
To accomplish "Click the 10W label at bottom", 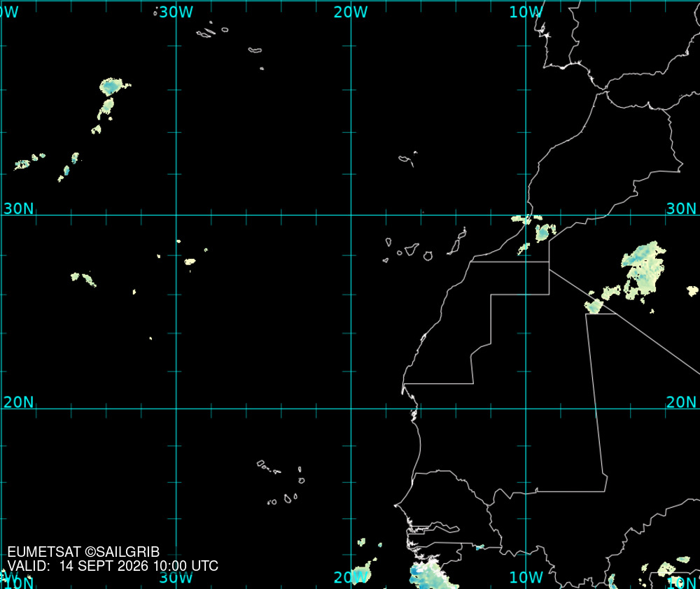I will click(x=526, y=577).
